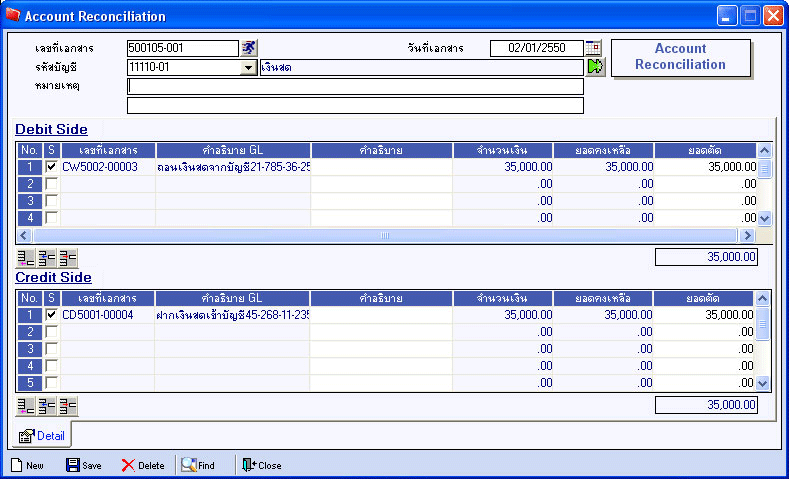Check the Debit Side row 4 checkbox
Screen dimensions: 789x479
tap(51, 218)
